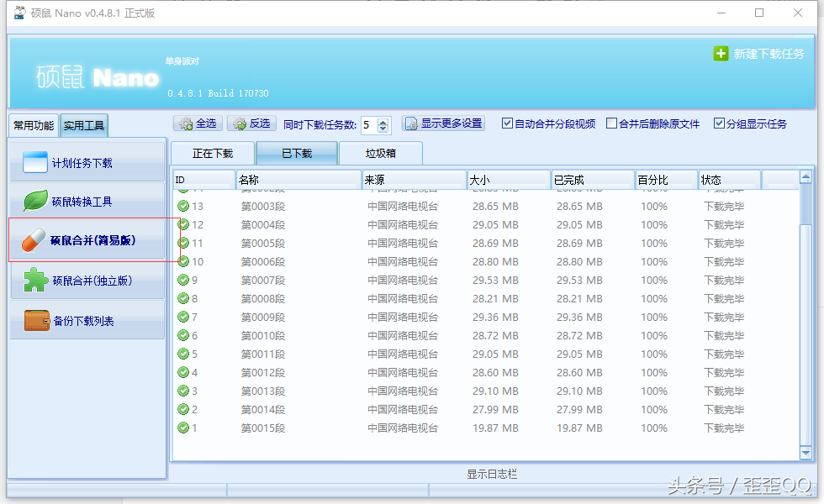
Task: Click the scroll down arrow of task list
Action: pyautogui.click(x=806, y=453)
